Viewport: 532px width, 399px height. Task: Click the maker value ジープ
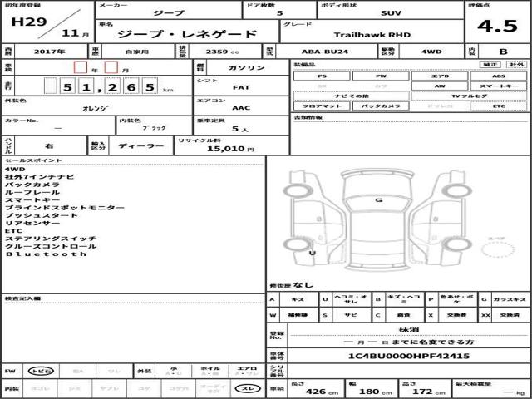click(x=169, y=13)
